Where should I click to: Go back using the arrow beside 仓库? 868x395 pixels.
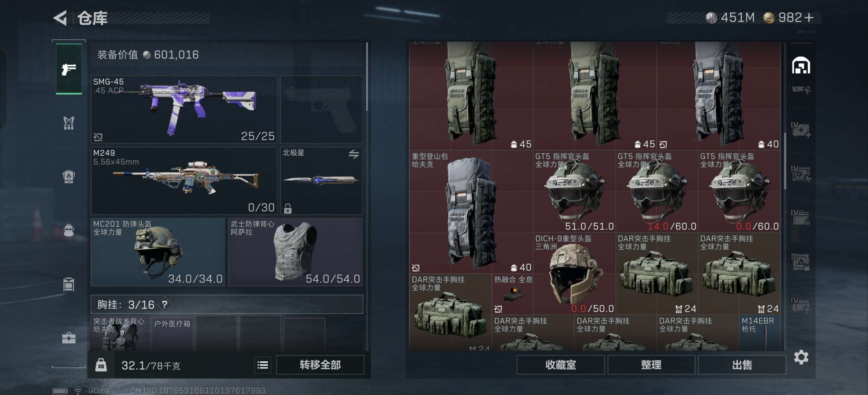pos(61,18)
